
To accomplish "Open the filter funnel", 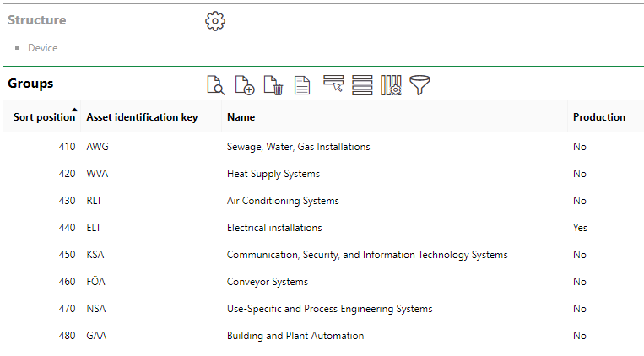I will coord(419,84).
